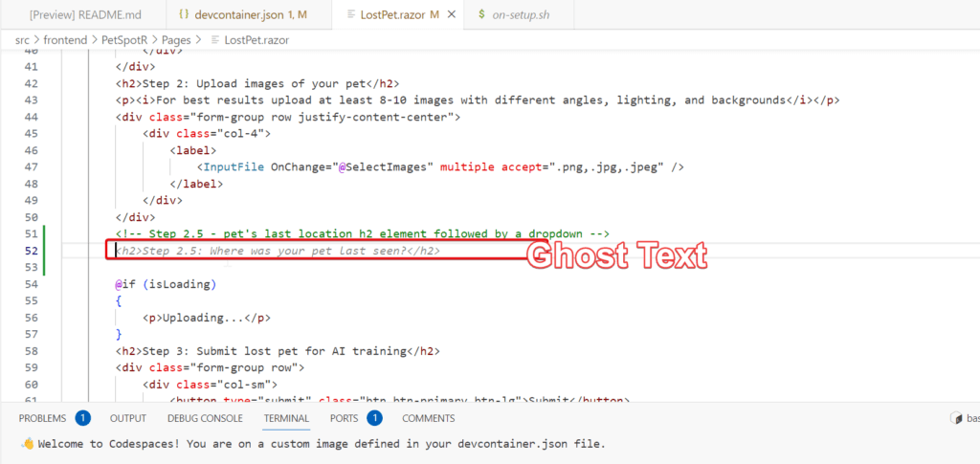
Task: Click the Pages breadcrumb segment
Action: coord(176,40)
